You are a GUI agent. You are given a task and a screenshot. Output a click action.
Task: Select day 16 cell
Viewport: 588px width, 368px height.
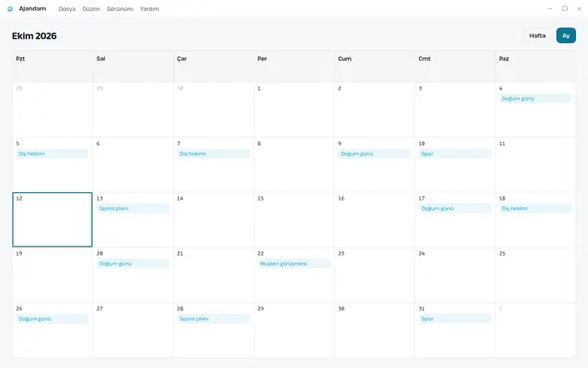point(374,220)
